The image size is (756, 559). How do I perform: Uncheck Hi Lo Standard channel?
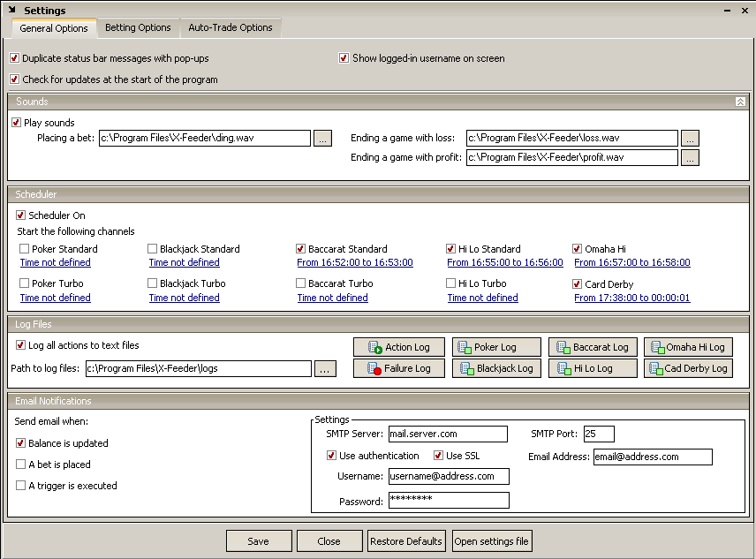450,249
